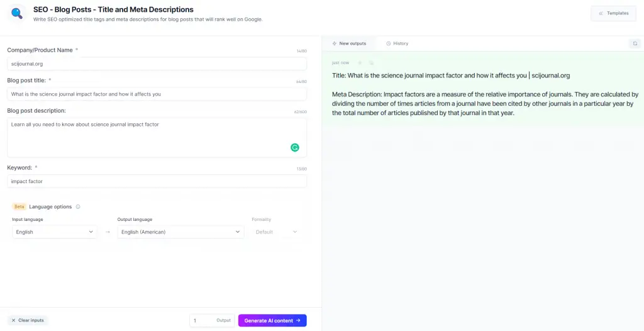Switch to the History tab
The image size is (644, 331).
[x=397, y=43]
